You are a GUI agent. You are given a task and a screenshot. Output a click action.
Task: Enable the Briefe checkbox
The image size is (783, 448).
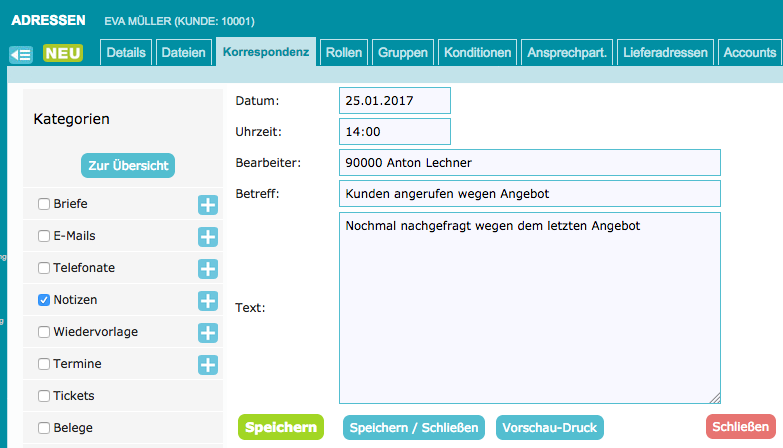44,204
